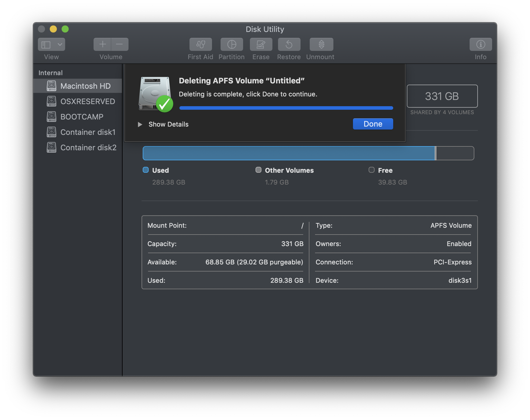Click the 331 GB value in Capacity row
This screenshot has height=420, width=530.
(x=292, y=244)
